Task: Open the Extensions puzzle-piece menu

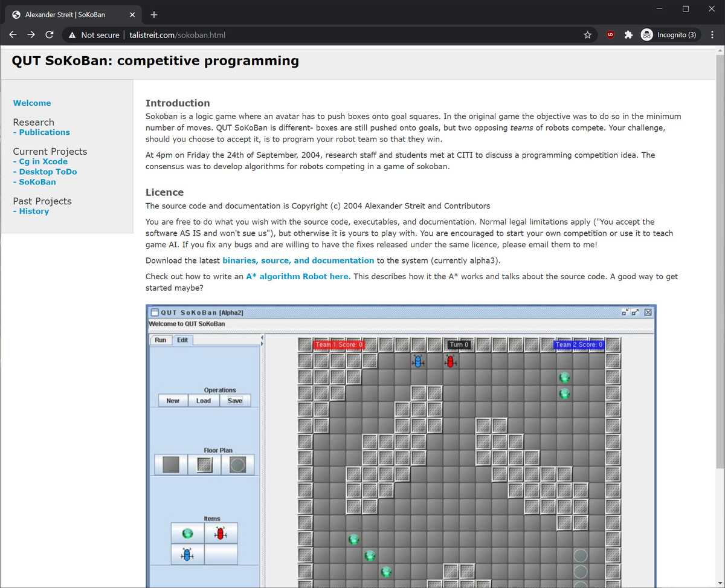Action: pos(628,35)
